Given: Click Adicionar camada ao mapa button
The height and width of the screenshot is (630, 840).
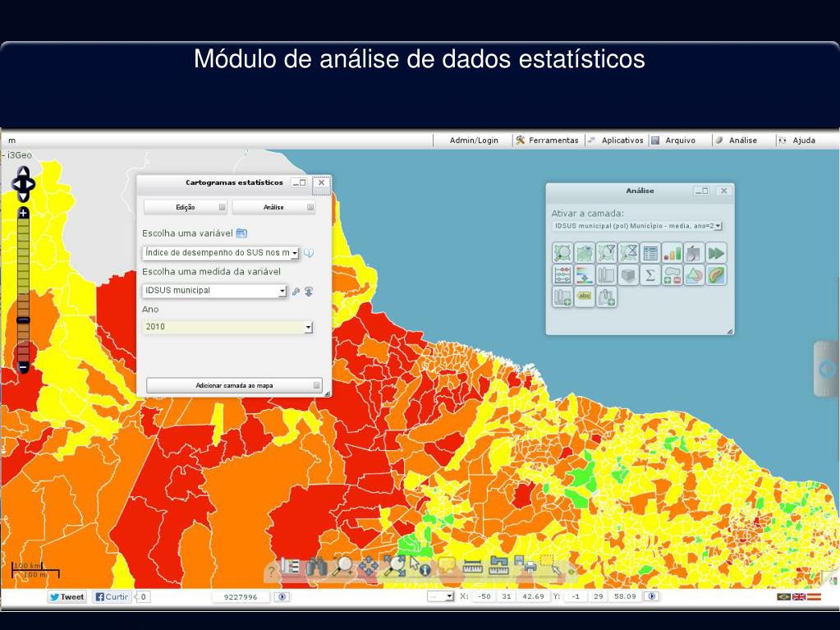Looking at the screenshot, I should (234, 385).
